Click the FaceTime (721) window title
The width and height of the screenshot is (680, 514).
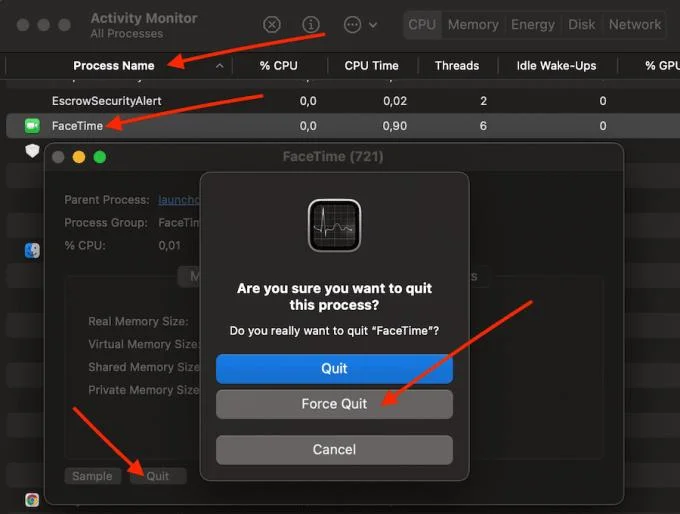pos(333,157)
